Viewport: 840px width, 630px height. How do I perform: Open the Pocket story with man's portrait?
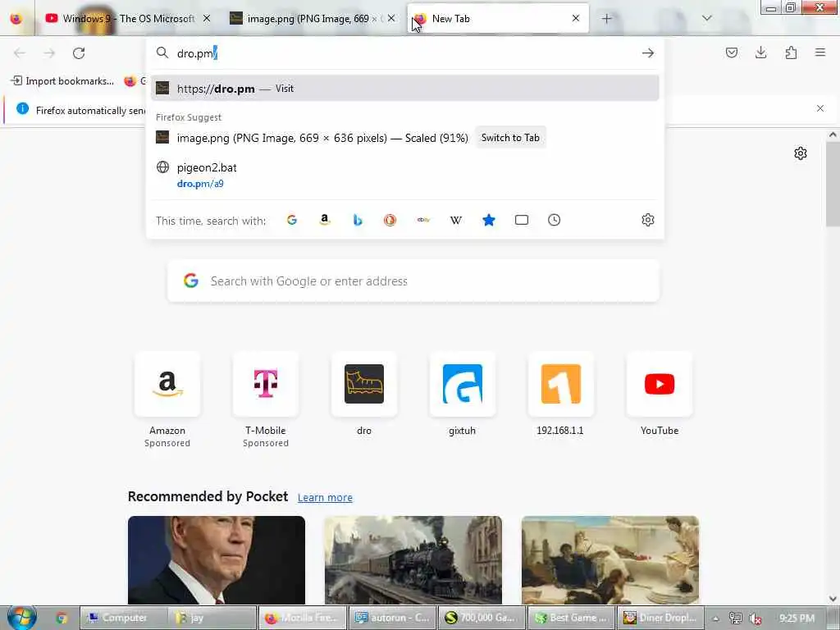click(x=217, y=559)
